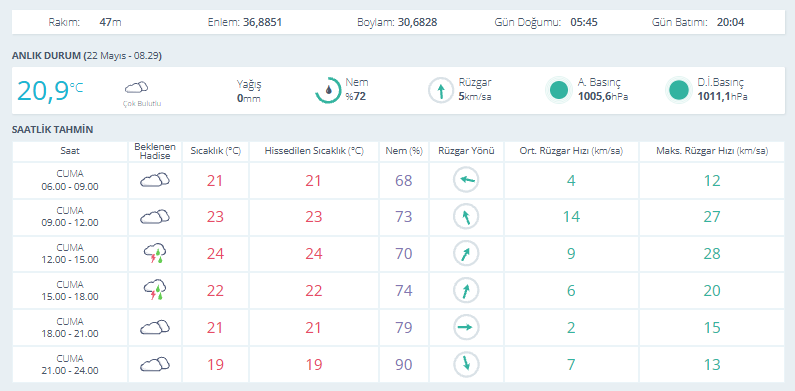Click the Hissedilen Sıcaklık (°C) header
The height and width of the screenshot is (391, 795).
click(314, 151)
